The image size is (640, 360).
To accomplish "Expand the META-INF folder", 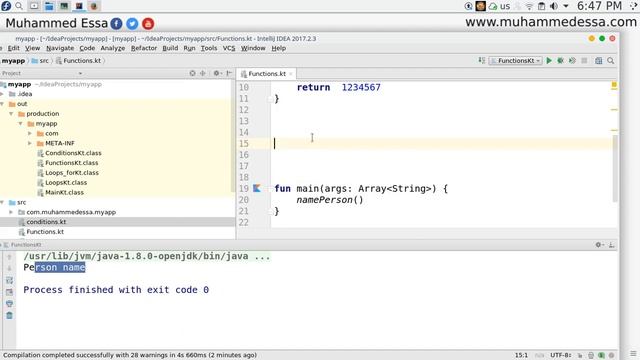I will [x=30, y=143].
